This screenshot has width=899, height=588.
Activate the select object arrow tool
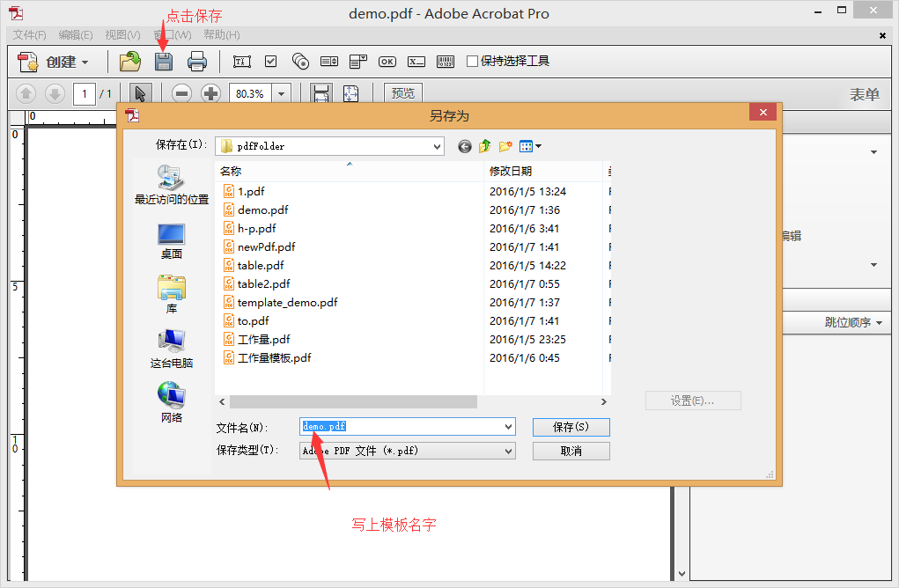140,93
